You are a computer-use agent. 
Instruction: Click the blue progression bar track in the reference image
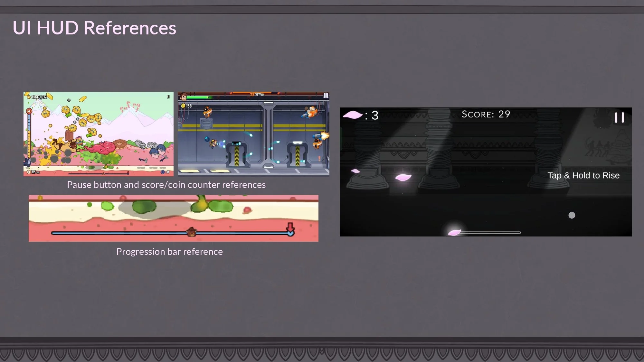click(172, 233)
